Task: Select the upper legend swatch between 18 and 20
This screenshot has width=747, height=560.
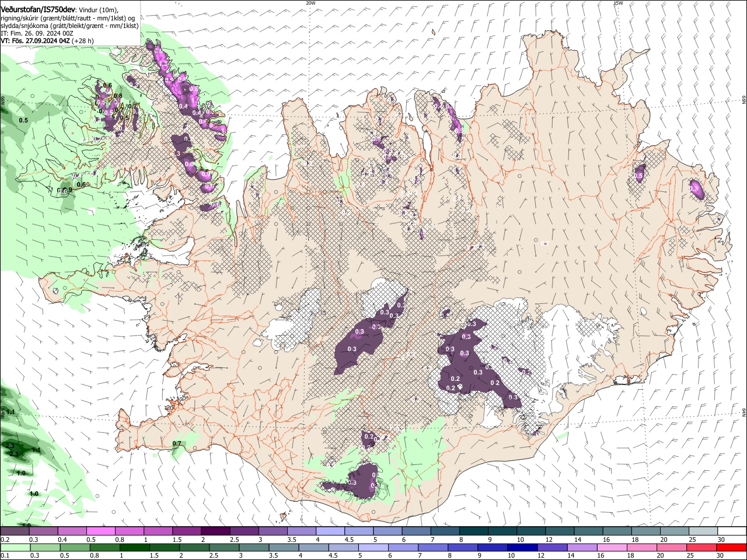Action: tap(645, 531)
